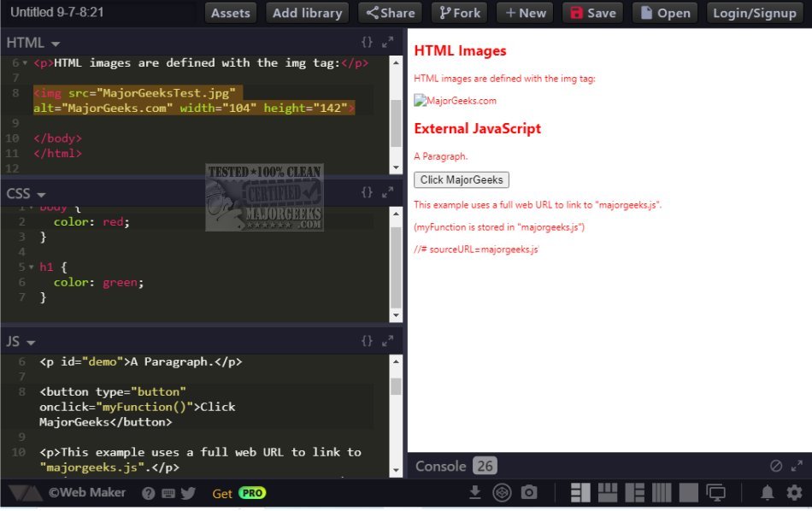812x511 pixels.
Task: Toggle the detached preview window mode
Action: pyautogui.click(x=715, y=492)
